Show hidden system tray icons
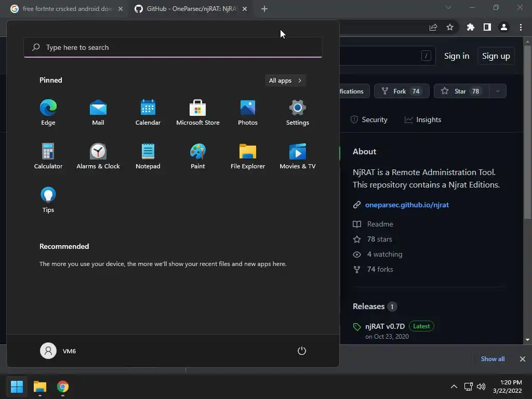The image size is (532, 399). coord(454,387)
